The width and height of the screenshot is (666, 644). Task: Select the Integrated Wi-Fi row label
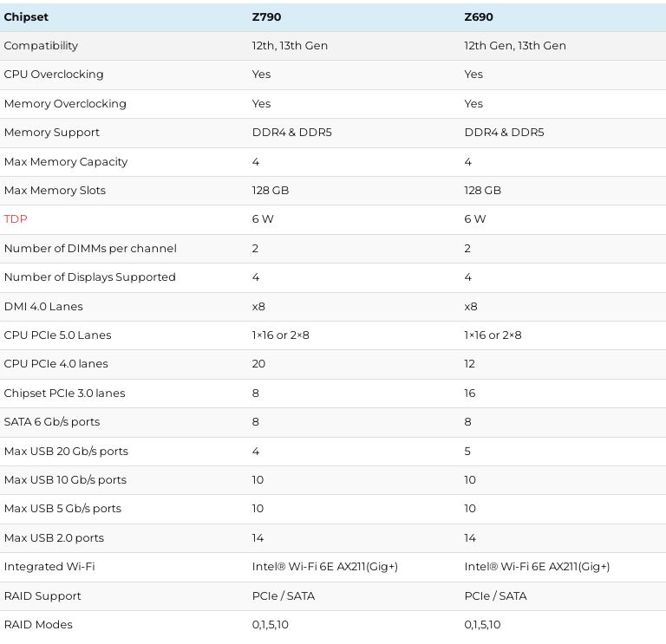pyautogui.click(x=49, y=567)
